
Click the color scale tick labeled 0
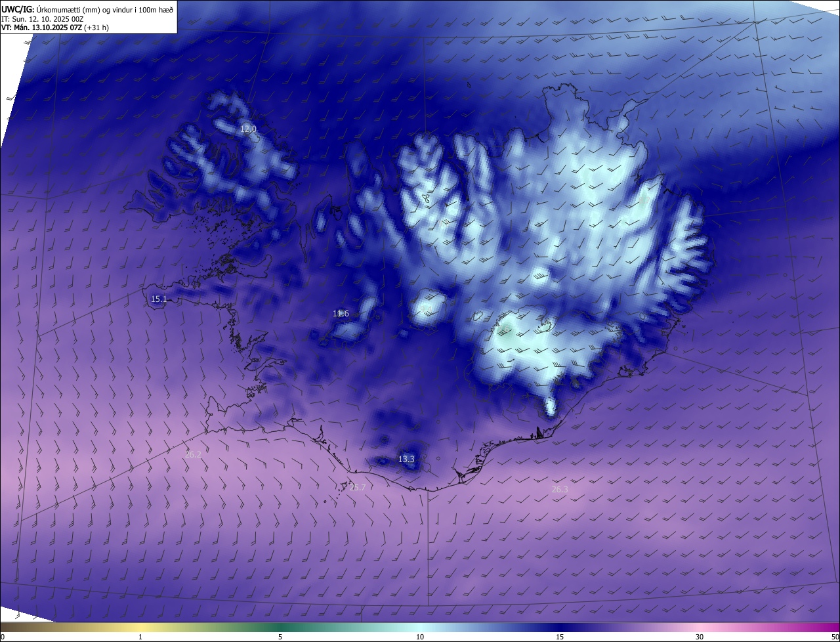3,637
